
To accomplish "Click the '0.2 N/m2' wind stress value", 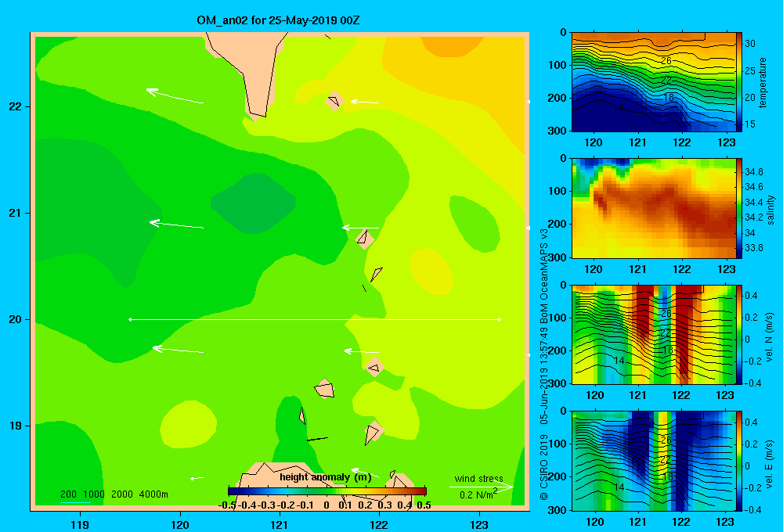I will [x=478, y=494].
